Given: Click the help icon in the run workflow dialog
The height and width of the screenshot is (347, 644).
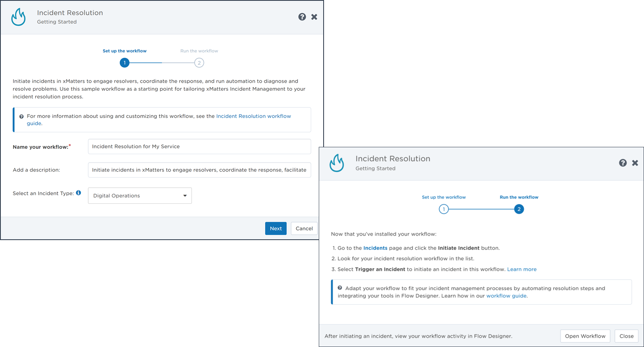Looking at the screenshot, I should tap(623, 163).
